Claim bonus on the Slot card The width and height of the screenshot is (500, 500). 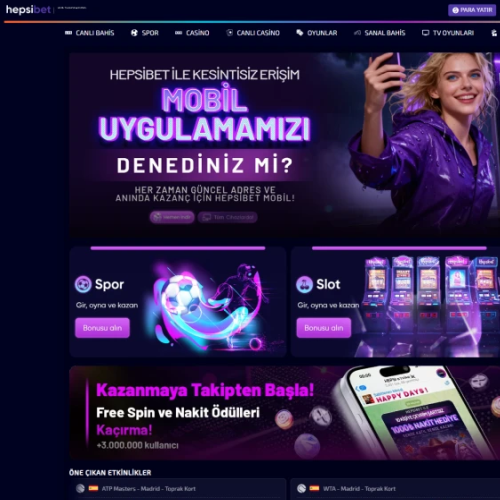coord(324,328)
